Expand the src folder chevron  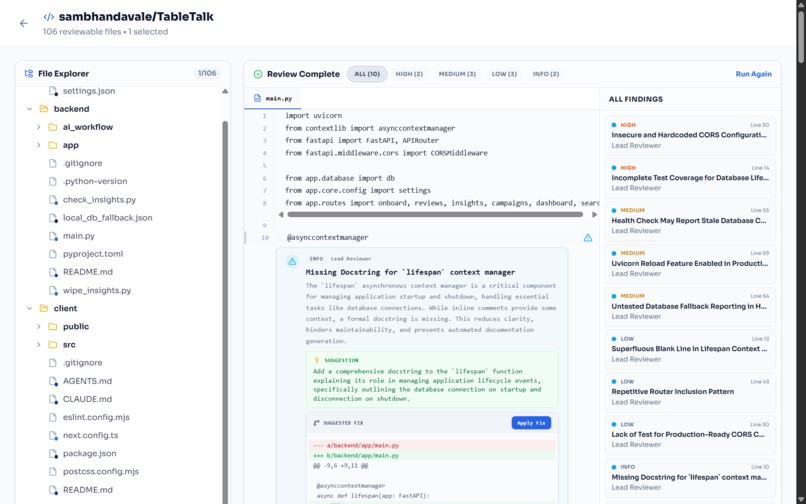point(39,345)
